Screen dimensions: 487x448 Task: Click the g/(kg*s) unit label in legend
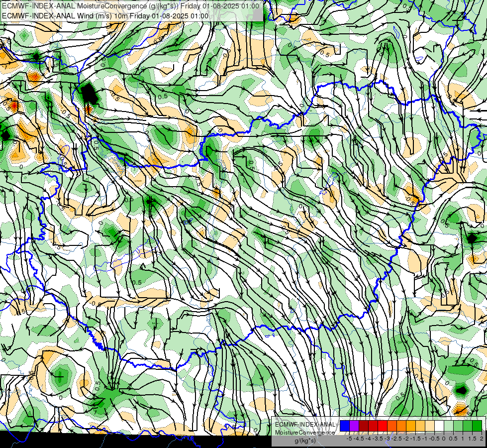pyautogui.click(x=305, y=441)
